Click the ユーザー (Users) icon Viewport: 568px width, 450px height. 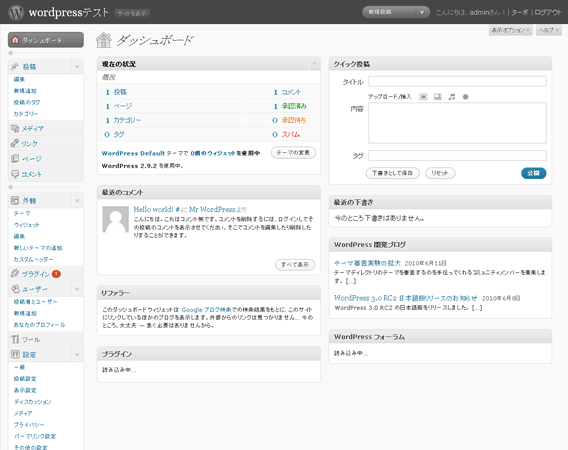[x=15, y=289]
